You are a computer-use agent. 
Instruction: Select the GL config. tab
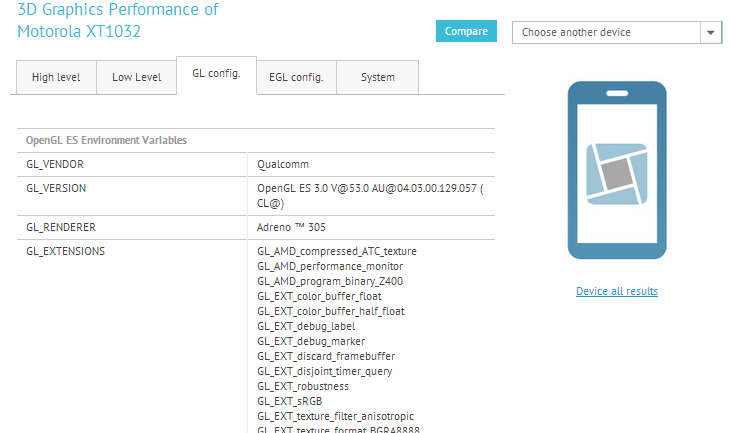[216, 74]
